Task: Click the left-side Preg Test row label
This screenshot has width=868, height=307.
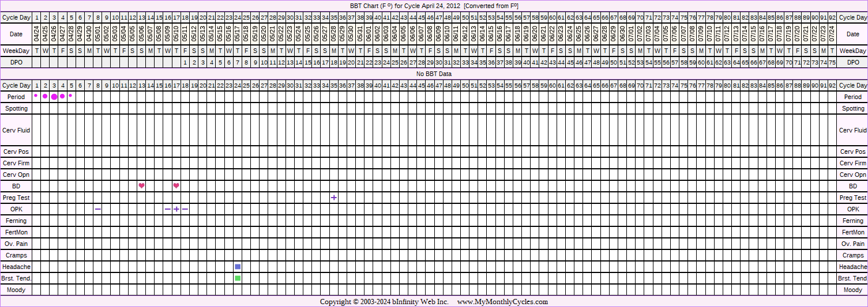Action: point(16,198)
